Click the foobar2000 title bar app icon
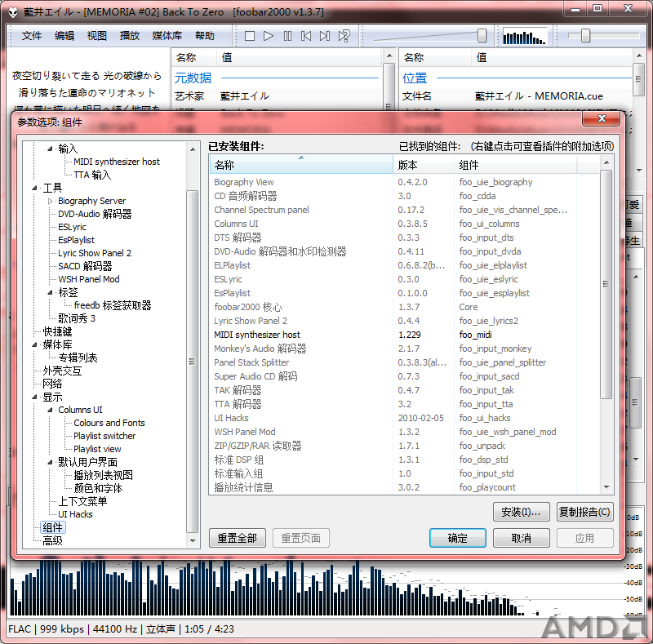The height and width of the screenshot is (644, 653). [x=13, y=11]
